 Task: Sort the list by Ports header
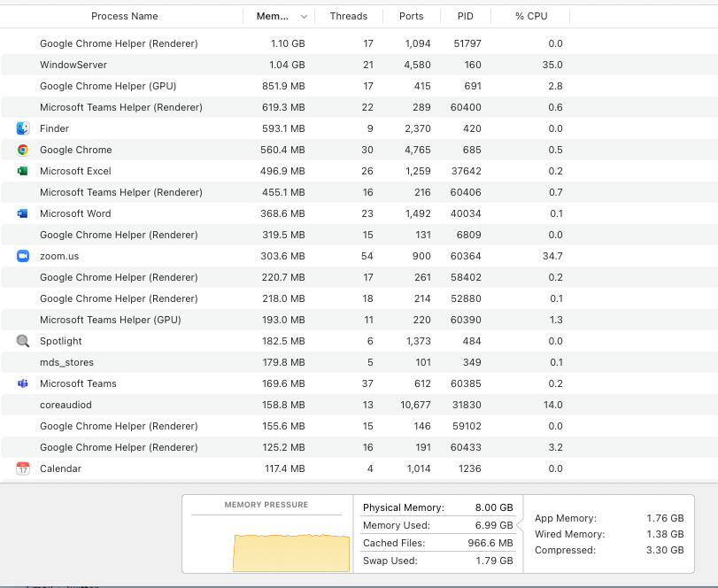click(411, 16)
